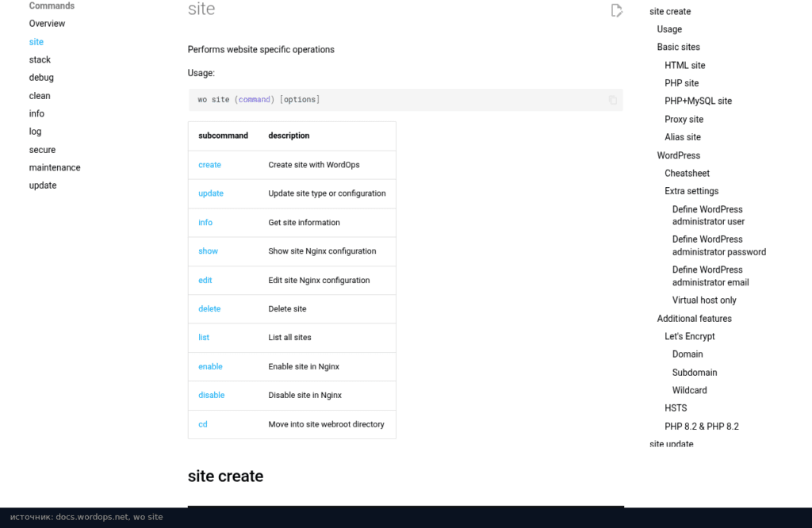Click the 'subcommand' table header
The image size is (812, 528).
(223, 136)
